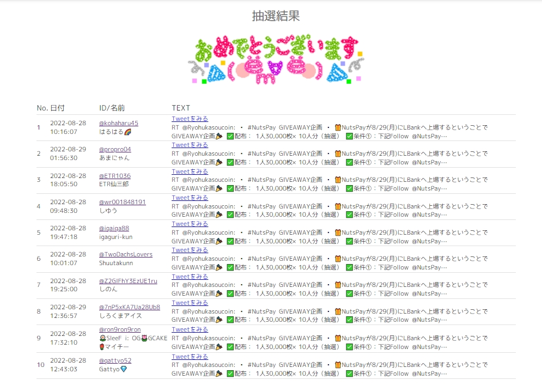Visit the @ETR1036 profile link
The width and height of the screenshot is (542, 392).
(x=115, y=176)
